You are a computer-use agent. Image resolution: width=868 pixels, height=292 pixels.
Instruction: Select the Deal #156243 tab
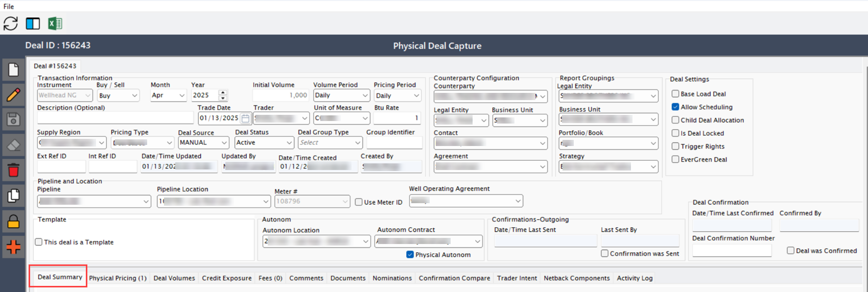point(55,66)
